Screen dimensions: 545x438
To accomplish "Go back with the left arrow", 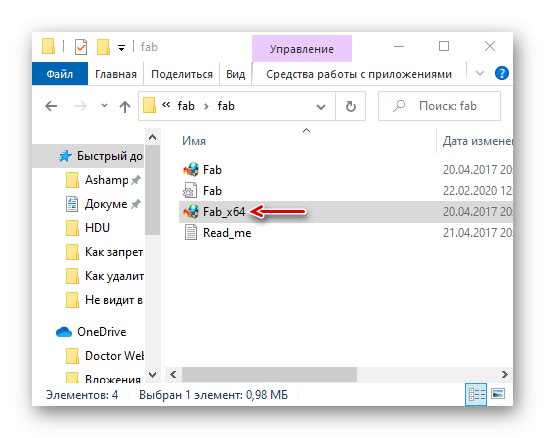I will coord(51,106).
